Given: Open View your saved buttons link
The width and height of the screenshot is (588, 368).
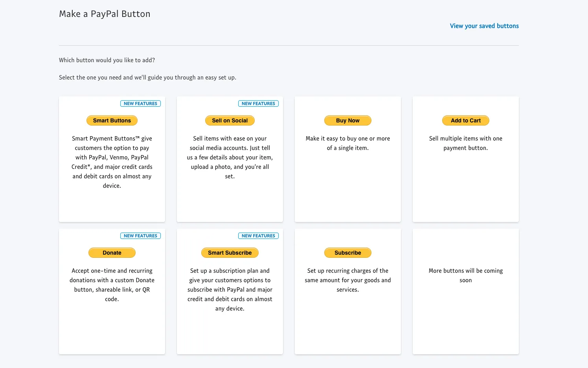Looking at the screenshot, I should point(484,26).
